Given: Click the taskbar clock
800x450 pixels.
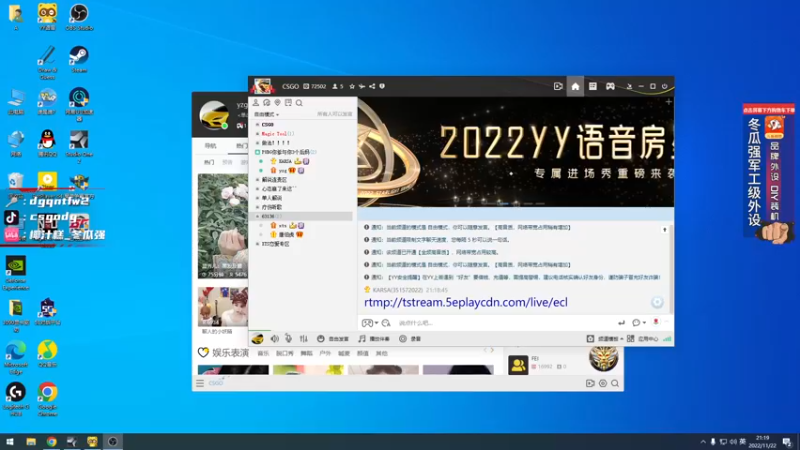Looking at the screenshot, I should [762, 441].
